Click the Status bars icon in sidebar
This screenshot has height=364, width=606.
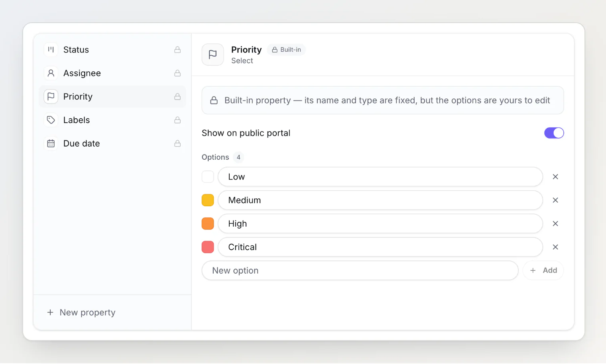[51, 50]
